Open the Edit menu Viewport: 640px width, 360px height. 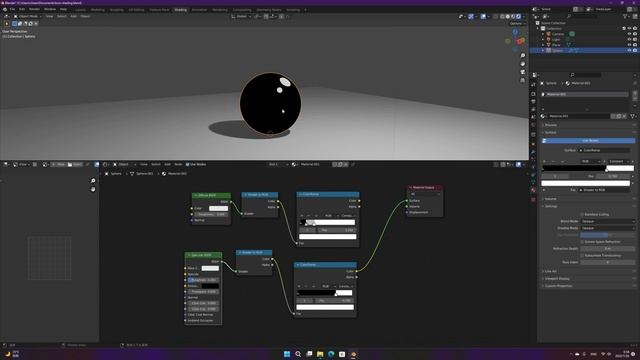click(22, 9)
